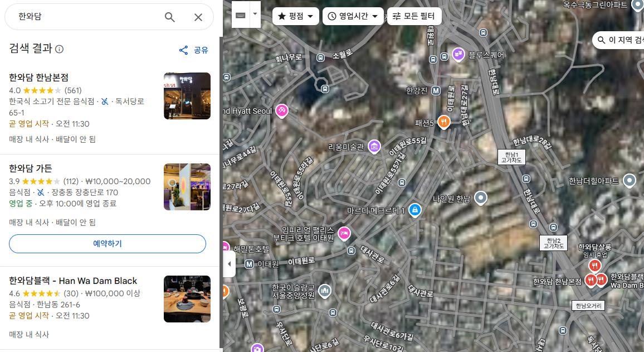The height and width of the screenshot is (352, 644).
Task: Click the 옥수극동그린아파트 map label
Action: 595,4
